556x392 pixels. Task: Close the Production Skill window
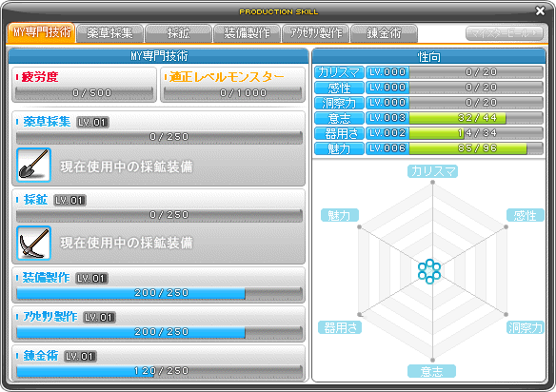point(540,11)
